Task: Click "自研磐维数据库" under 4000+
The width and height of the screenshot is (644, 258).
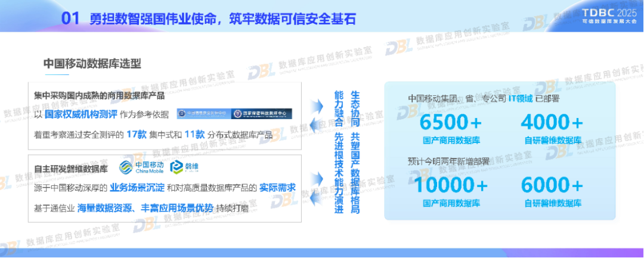Action: (553, 141)
